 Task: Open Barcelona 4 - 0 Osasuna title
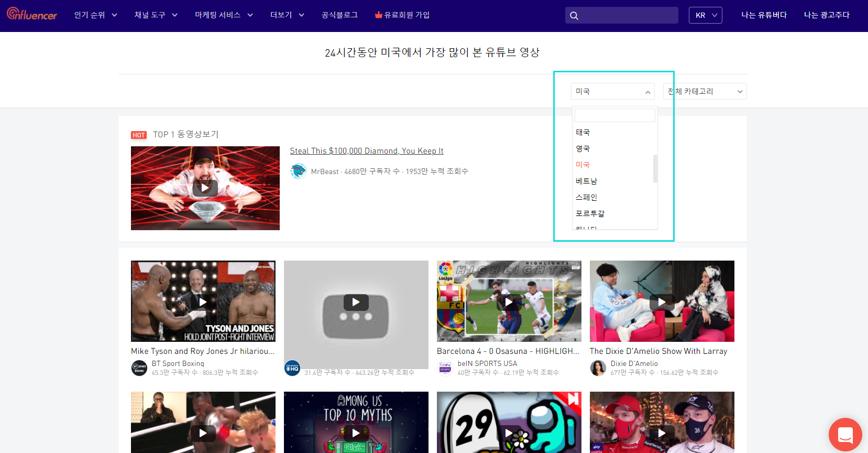tap(508, 351)
